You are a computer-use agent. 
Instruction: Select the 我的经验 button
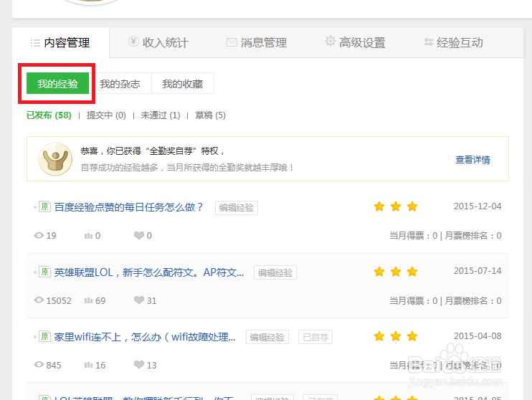click(x=57, y=83)
